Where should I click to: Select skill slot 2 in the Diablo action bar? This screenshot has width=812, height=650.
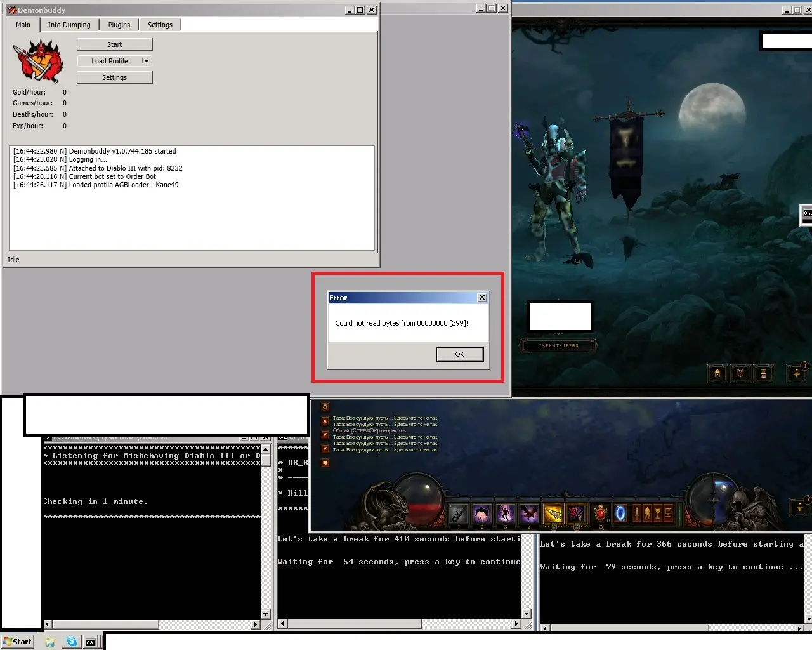(x=481, y=514)
